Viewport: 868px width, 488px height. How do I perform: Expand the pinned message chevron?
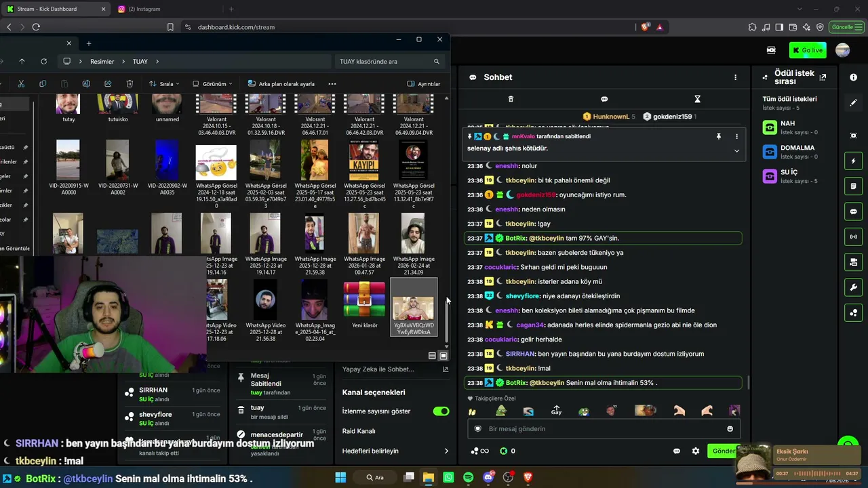pyautogui.click(x=736, y=150)
